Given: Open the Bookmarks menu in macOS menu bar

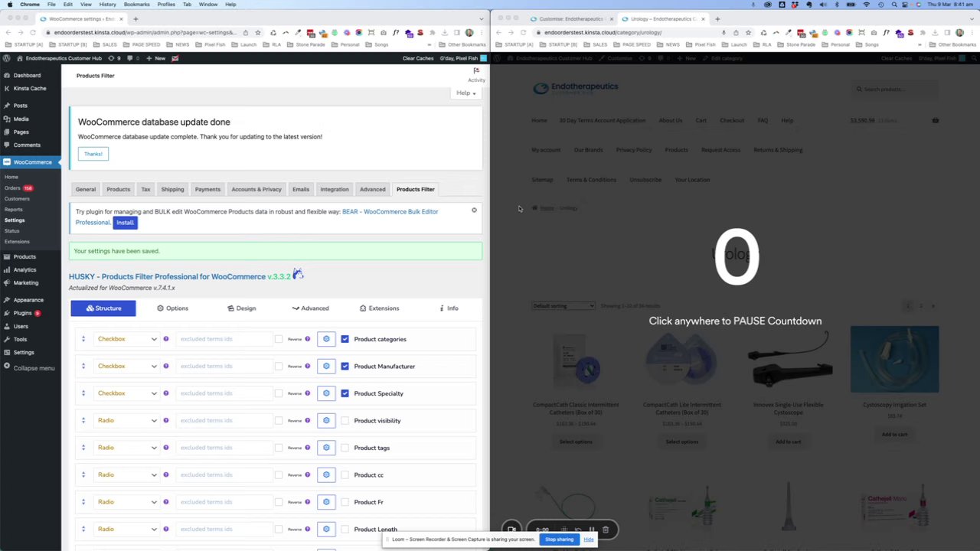Looking at the screenshot, I should (x=136, y=4).
